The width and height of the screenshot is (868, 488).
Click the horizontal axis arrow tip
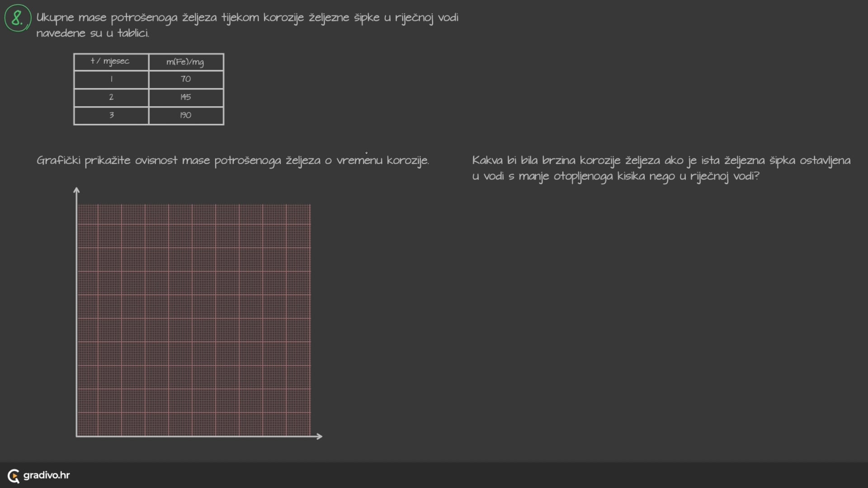[321, 436]
